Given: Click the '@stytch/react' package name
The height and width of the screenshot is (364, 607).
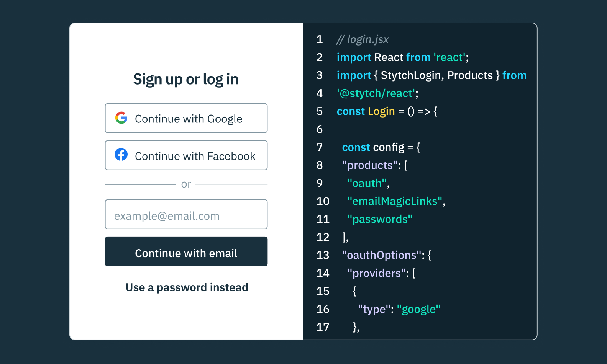Looking at the screenshot, I should tap(376, 93).
